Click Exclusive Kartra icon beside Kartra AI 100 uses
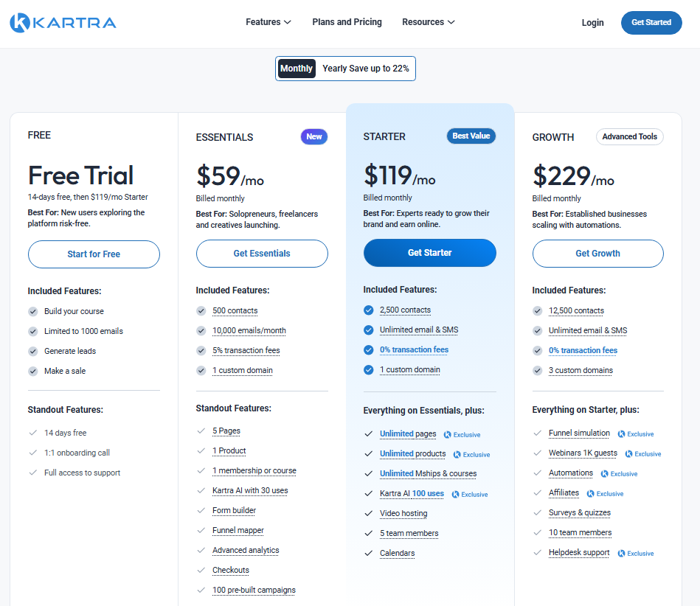Image resolution: width=700 pixels, height=606 pixels. tap(455, 495)
